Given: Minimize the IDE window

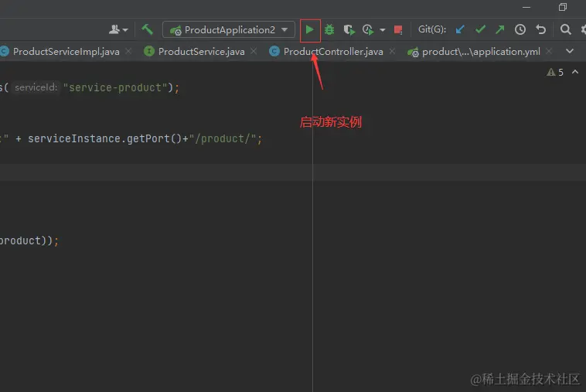Looking at the screenshot, I should 526,7.
